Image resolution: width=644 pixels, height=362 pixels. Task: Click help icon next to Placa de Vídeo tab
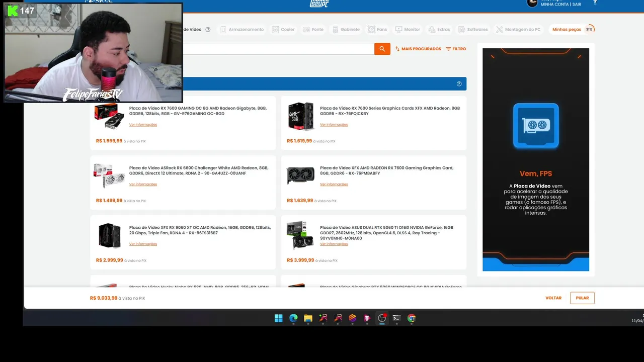208,30
